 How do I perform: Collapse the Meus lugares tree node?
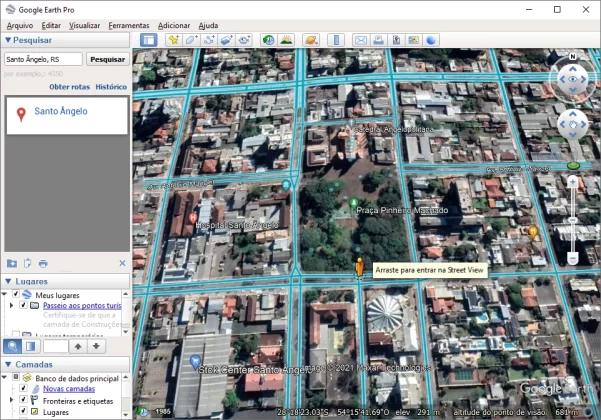pos(5,294)
